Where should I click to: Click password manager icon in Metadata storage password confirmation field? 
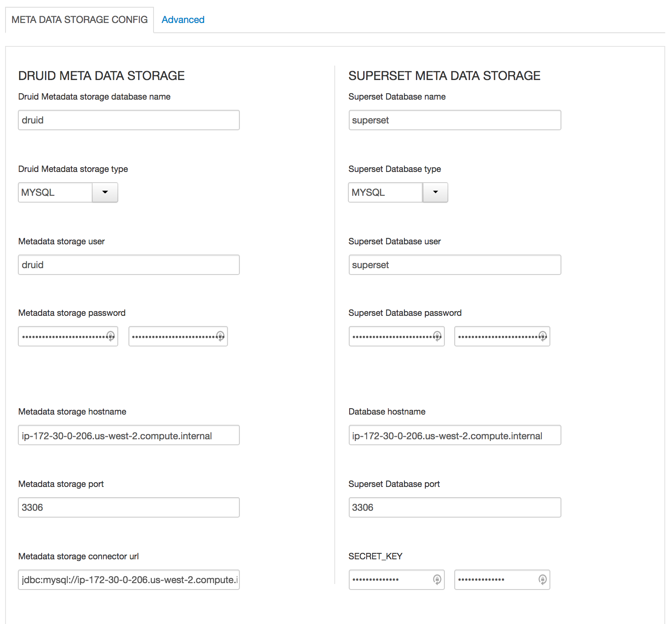pyautogui.click(x=220, y=336)
